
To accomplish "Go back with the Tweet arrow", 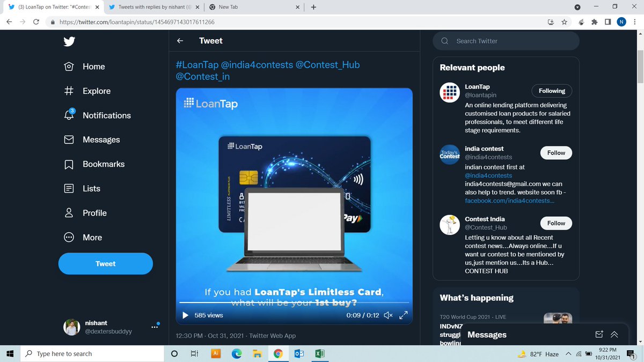I will click(x=180, y=41).
